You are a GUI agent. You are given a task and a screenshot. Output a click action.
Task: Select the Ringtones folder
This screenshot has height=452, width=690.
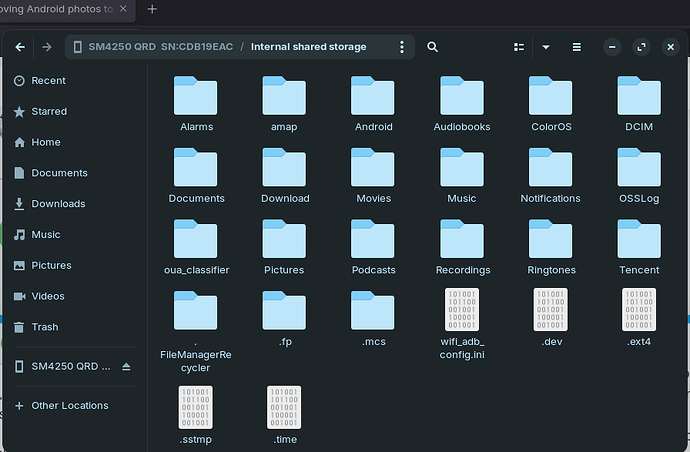(x=551, y=247)
